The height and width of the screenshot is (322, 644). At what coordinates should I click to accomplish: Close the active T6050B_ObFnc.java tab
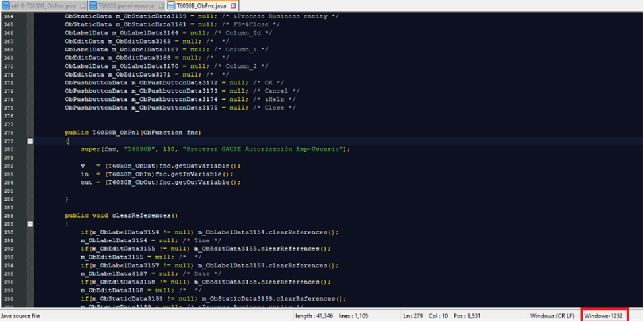pyautogui.click(x=233, y=6)
